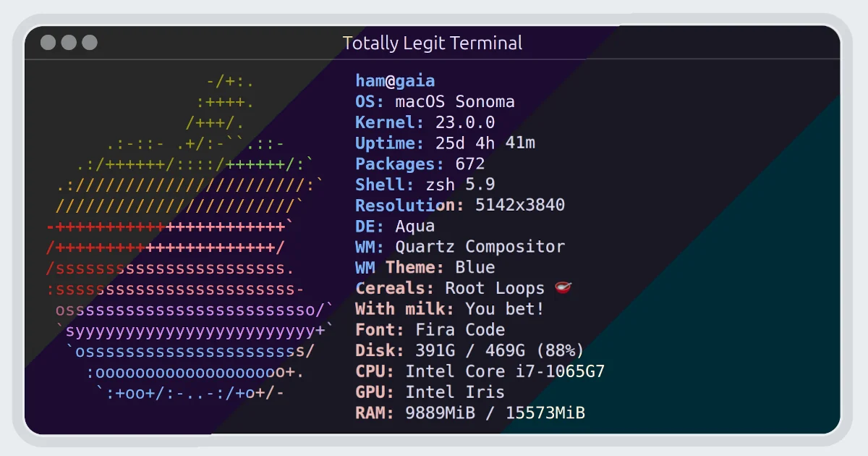The width and height of the screenshot is (868, 456).
Task: Click the Resolution value 5142x3840
Action: pos(519,205)
